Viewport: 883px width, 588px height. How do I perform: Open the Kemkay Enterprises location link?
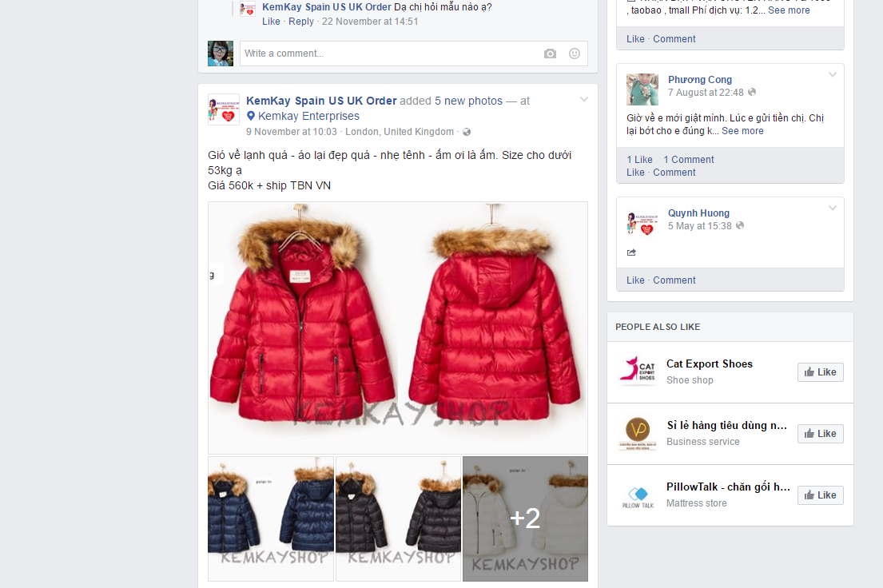pos(308,116)
